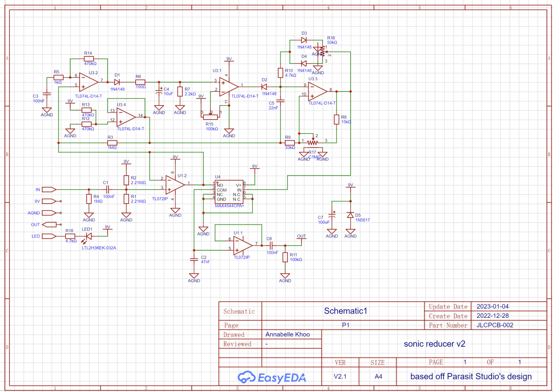Click the D1 1N4148 diode symbol

pos(117,82)
